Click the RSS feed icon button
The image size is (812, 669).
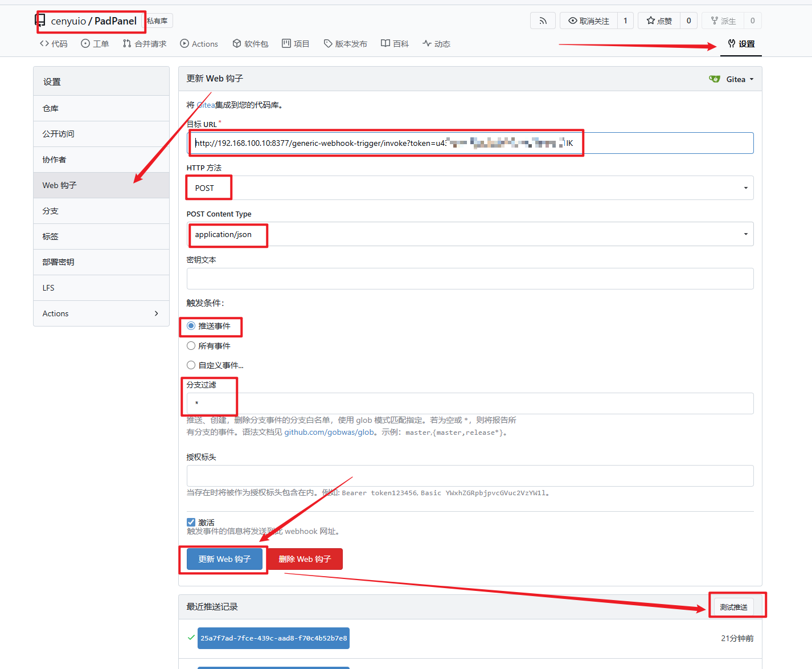tap(543, 21)
